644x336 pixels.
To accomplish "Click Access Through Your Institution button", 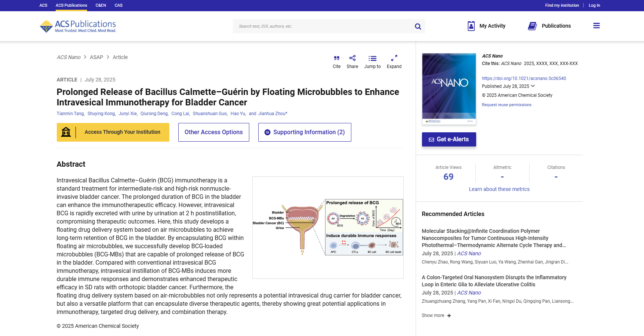I will point(113,132).
